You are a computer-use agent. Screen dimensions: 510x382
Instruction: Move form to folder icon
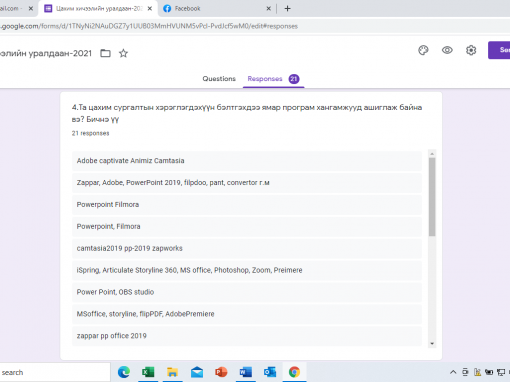tap(105, 53)
